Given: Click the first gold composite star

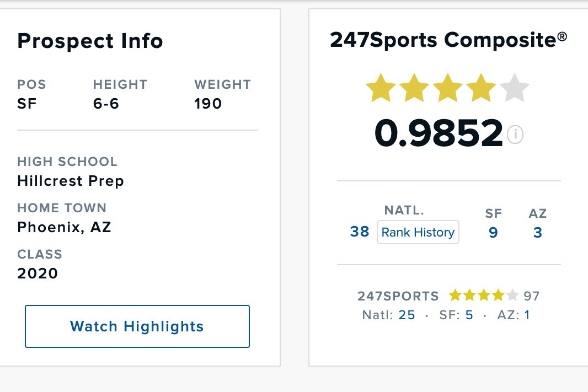Looking at the screenshot, I should [x=381, y=89].
